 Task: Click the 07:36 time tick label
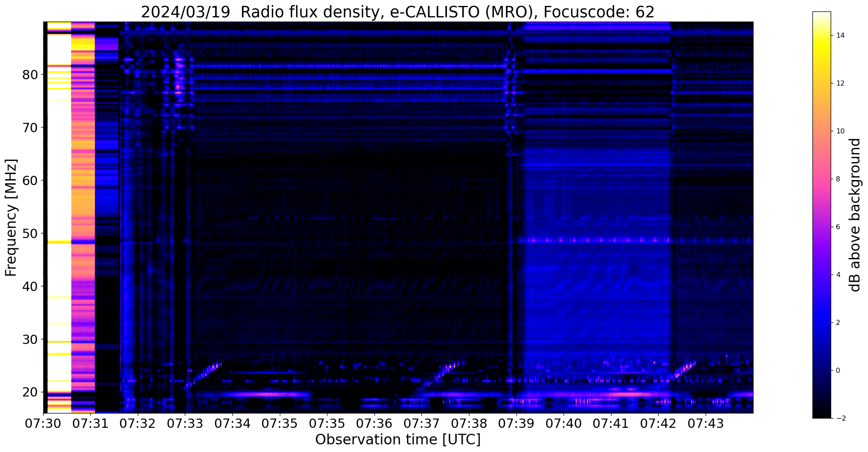pos(374,424)
